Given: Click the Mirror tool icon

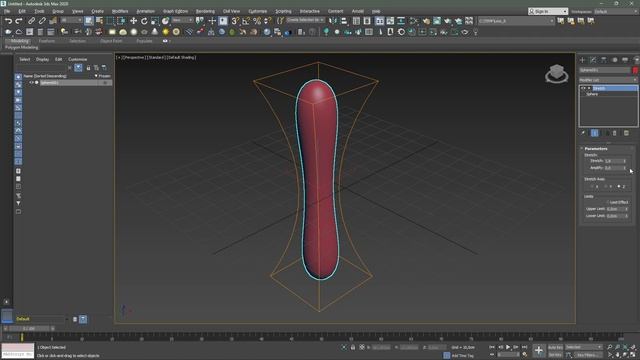Looking at the screenshot, I should [333, 21].
